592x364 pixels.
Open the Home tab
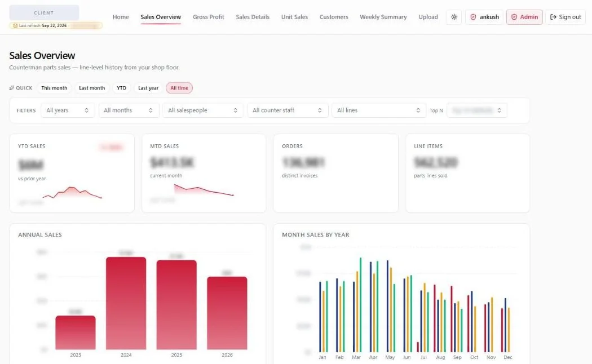click(121, 17)
